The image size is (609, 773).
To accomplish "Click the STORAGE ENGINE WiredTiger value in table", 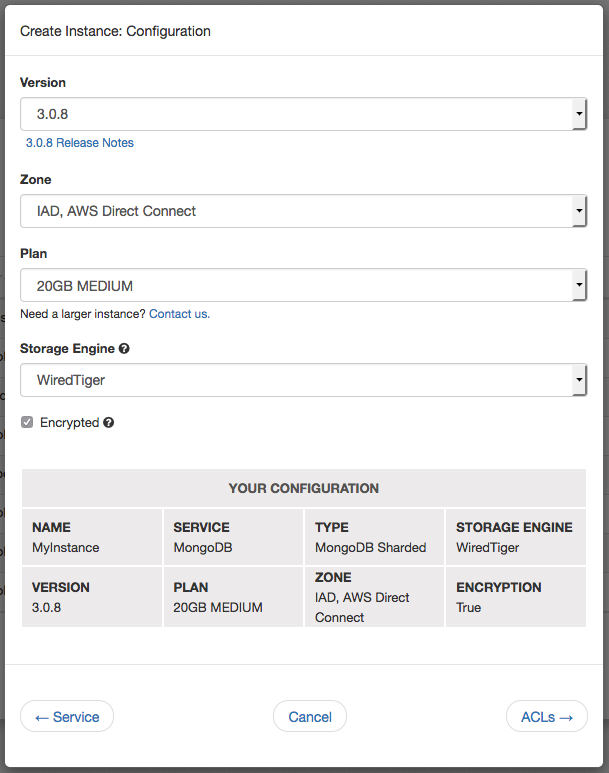I will 488,548.
